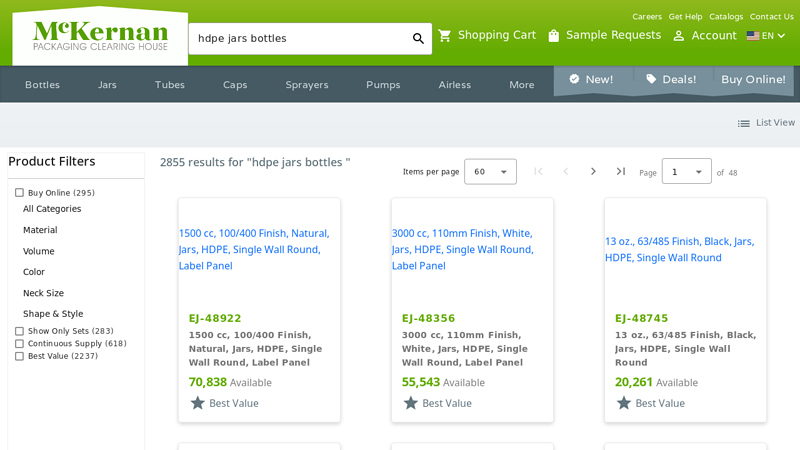Viewport: 800px width, 450px height.
Task: Enable the Buy Online filter checkbox
Action: [19, 193]
